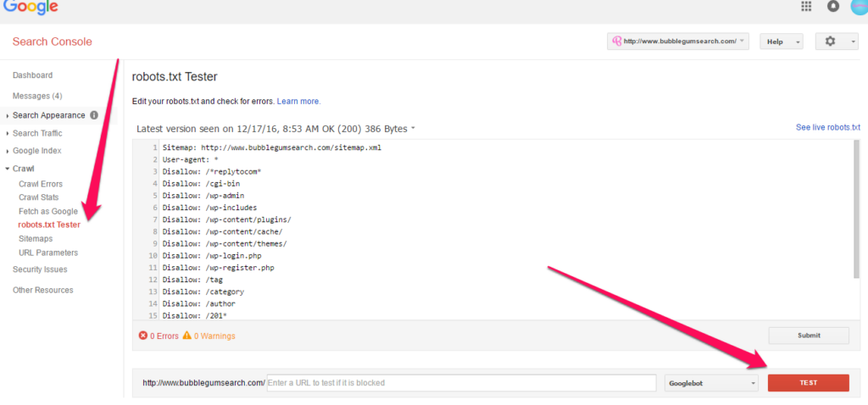Click the Disallow: /wp-admin line
The image size is (868, 405).
[203, 196]
